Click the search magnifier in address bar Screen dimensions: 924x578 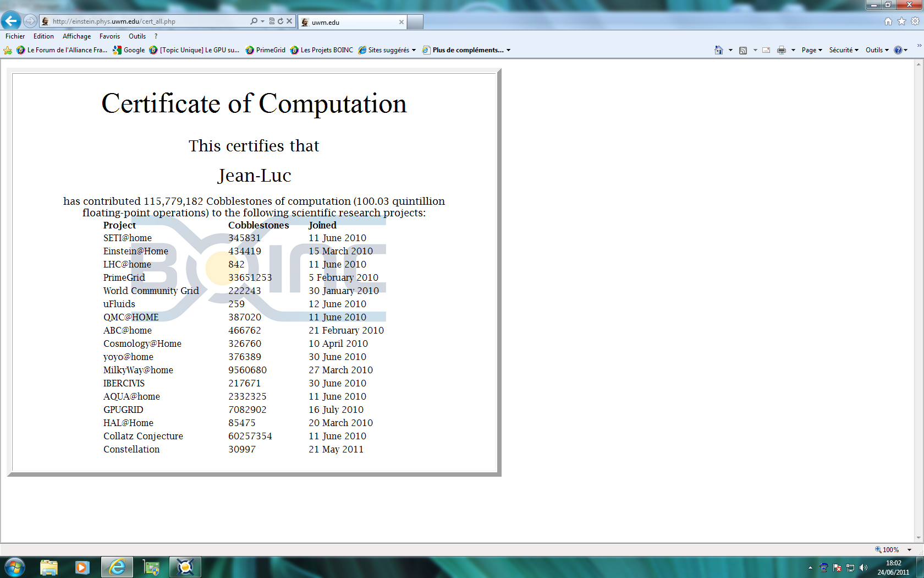pyautogui.click(x=254, y=21)
